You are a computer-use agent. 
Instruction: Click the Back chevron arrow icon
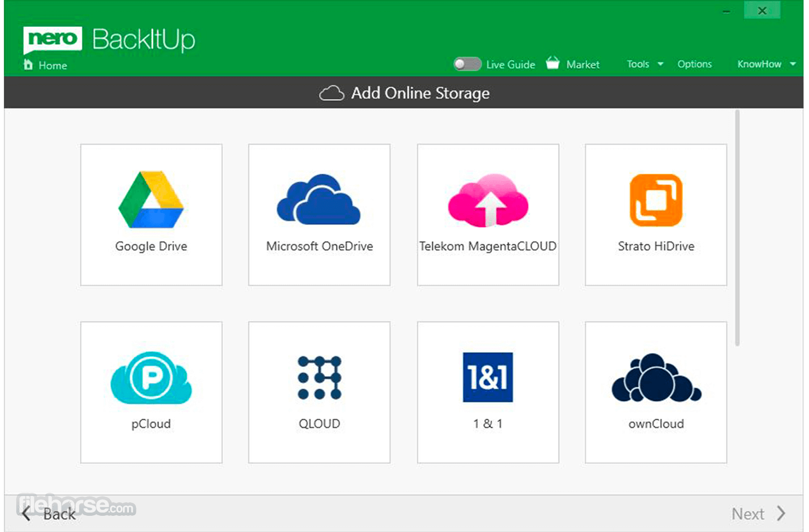pyautogui.click(x=26, y=513)
